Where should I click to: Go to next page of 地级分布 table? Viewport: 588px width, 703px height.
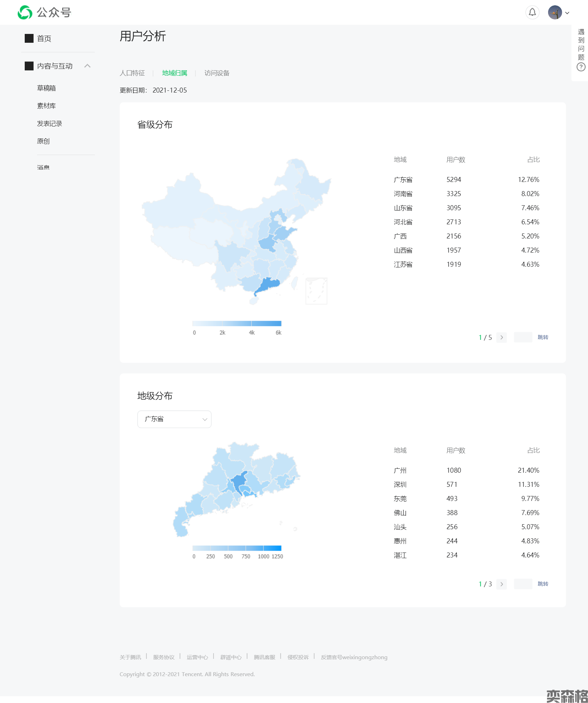[x=501, y=584]
